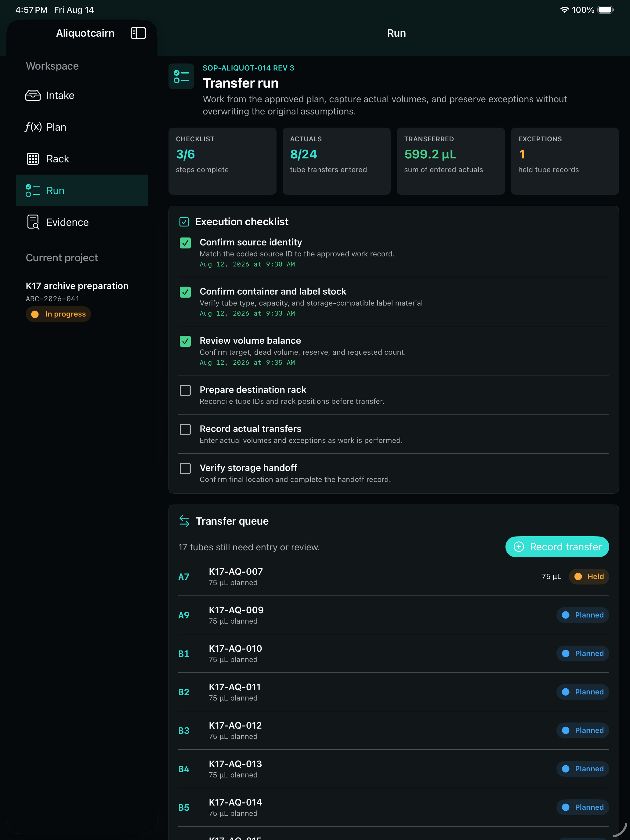This screenshot has width=630, height=840.
Task: Open the Intake tray icon
Action: (x=33, y=95)
